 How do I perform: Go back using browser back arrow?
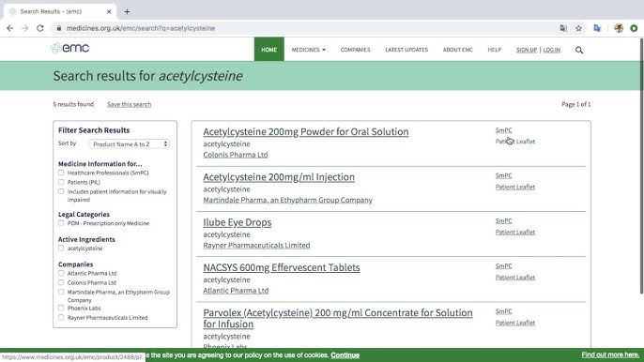(9, 28)
